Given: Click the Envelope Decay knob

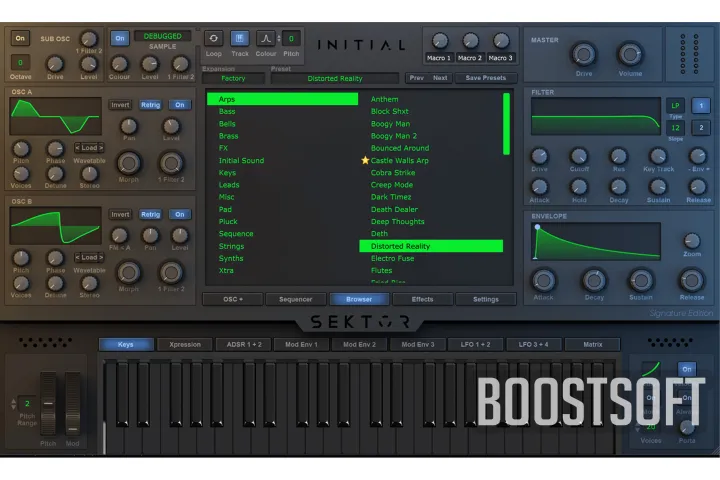Looking at the screenshot, I should pos(594,281).
